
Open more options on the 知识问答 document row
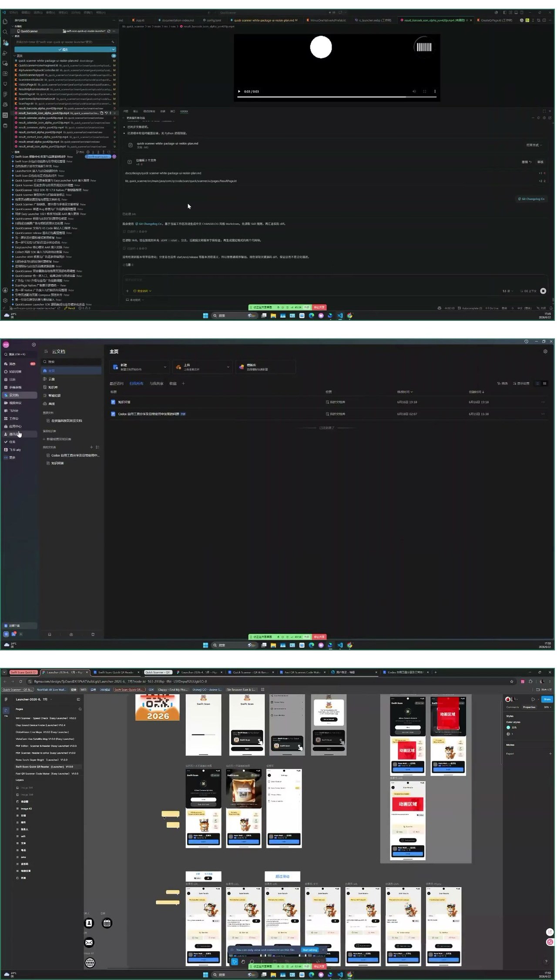point(543,402)
